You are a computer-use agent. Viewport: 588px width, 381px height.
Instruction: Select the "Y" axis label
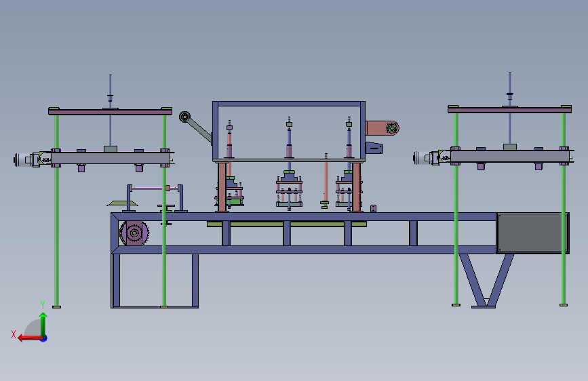click(43, 304)
